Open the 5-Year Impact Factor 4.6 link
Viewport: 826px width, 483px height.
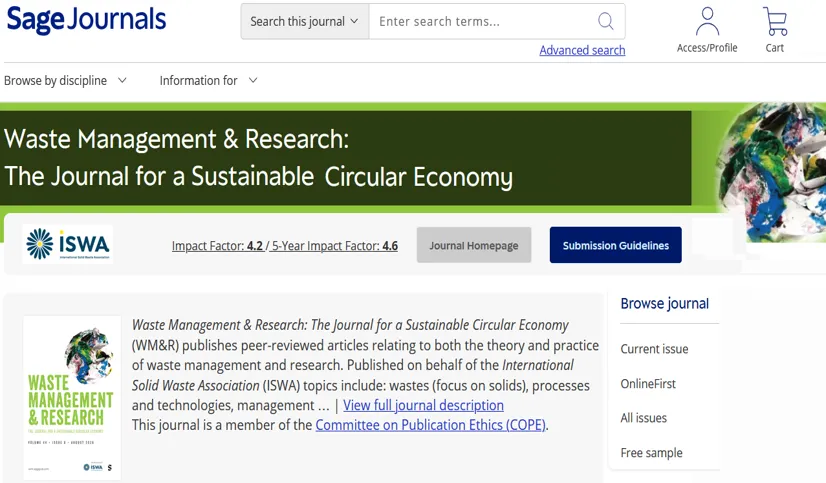point(335,246)
